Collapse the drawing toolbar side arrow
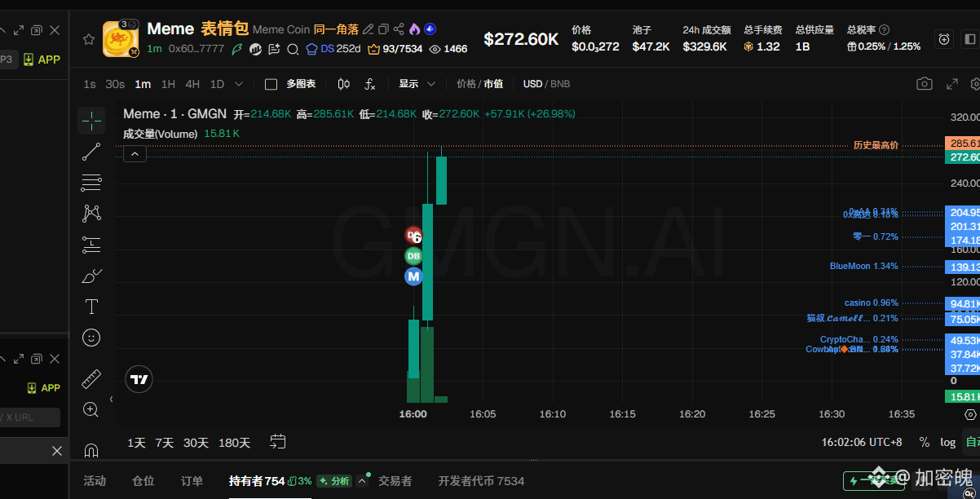The width and height of the screenshot is (980, 499). coord(112,400)
